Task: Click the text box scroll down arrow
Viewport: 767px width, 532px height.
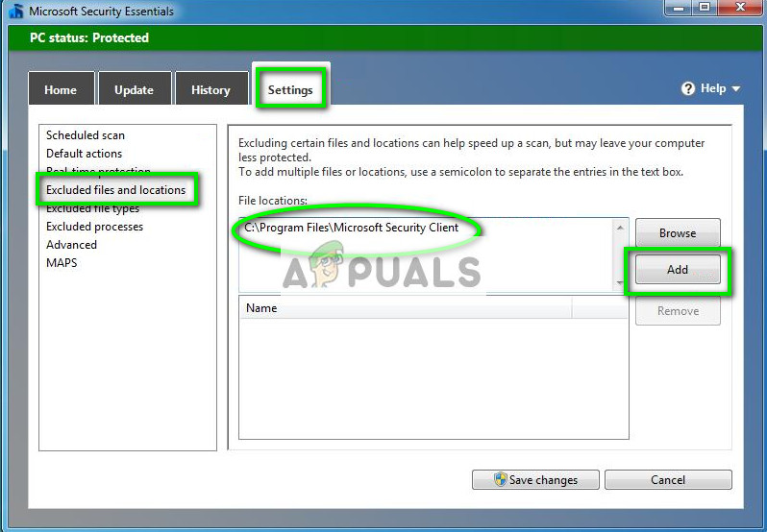Action: pos(620,283)
